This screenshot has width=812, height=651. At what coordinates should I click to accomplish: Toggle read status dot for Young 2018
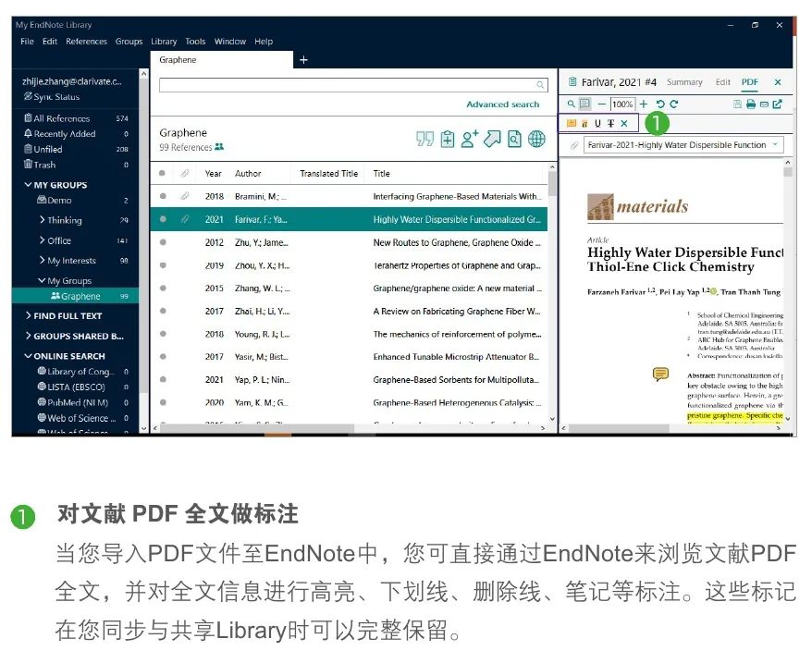point(163,334)
